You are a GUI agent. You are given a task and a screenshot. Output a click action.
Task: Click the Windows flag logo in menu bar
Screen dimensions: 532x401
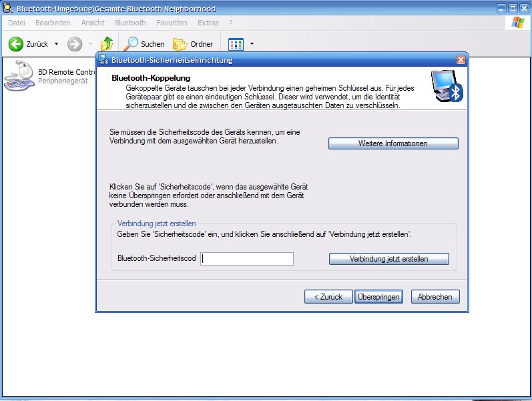tap(518, 23)
